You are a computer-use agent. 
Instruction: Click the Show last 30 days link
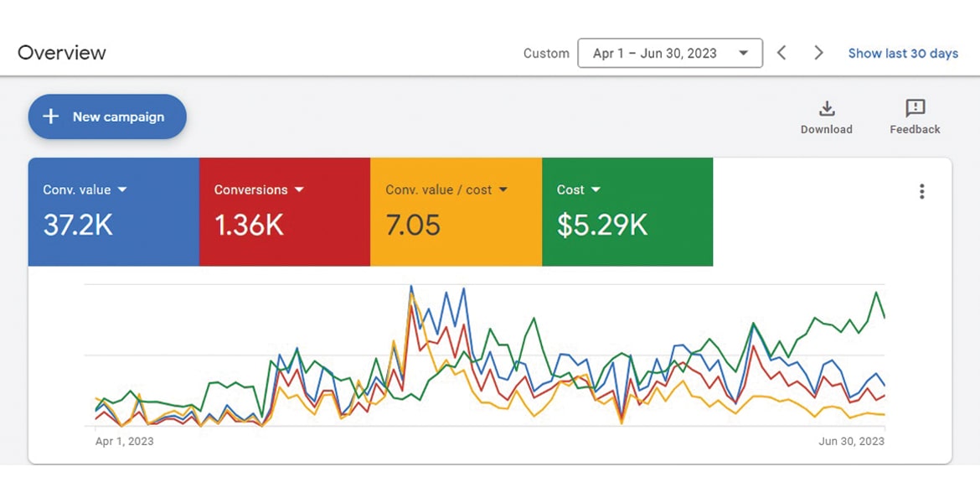[902, 53]
